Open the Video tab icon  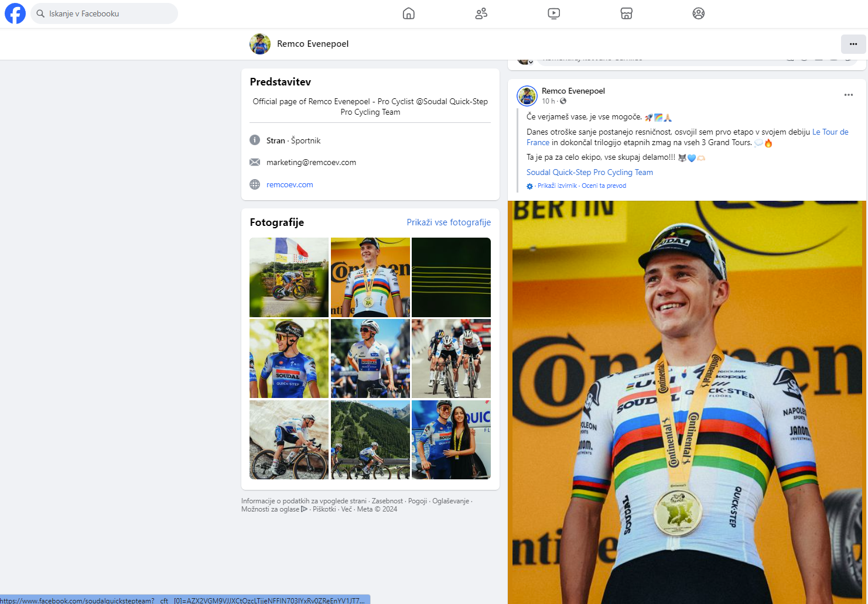(554, 13)
